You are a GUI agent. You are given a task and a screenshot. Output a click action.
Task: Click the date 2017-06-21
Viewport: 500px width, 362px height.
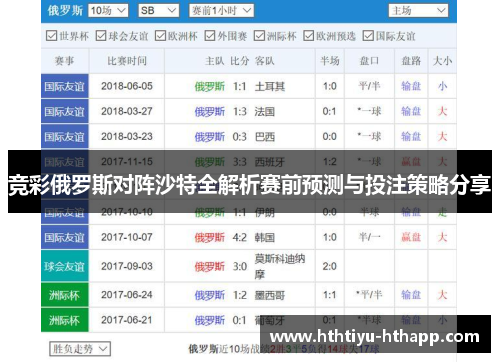127,320
